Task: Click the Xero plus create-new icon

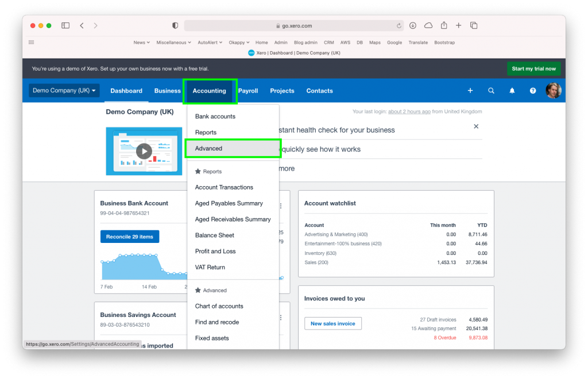Action: point(470,91)
